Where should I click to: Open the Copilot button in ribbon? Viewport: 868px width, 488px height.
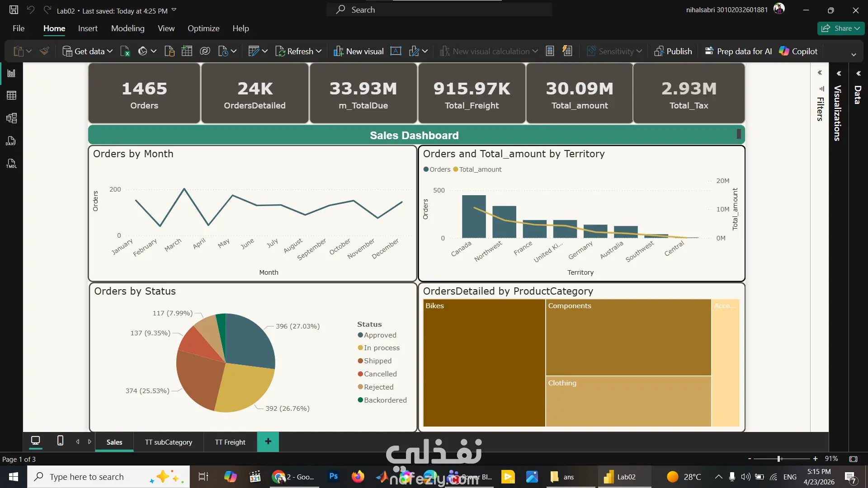798,51
